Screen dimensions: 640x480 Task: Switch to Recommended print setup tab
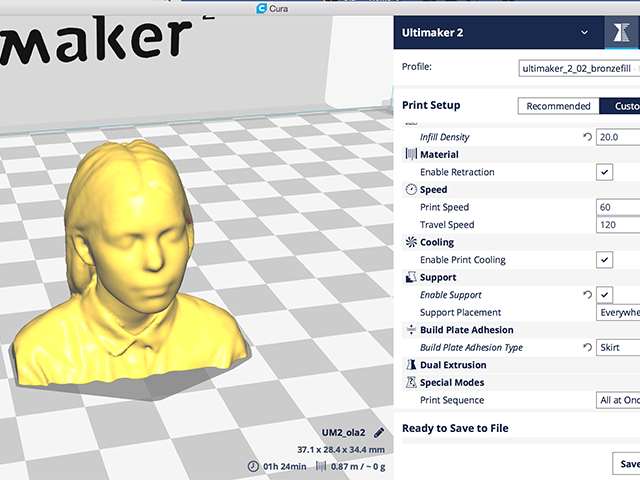558,106
